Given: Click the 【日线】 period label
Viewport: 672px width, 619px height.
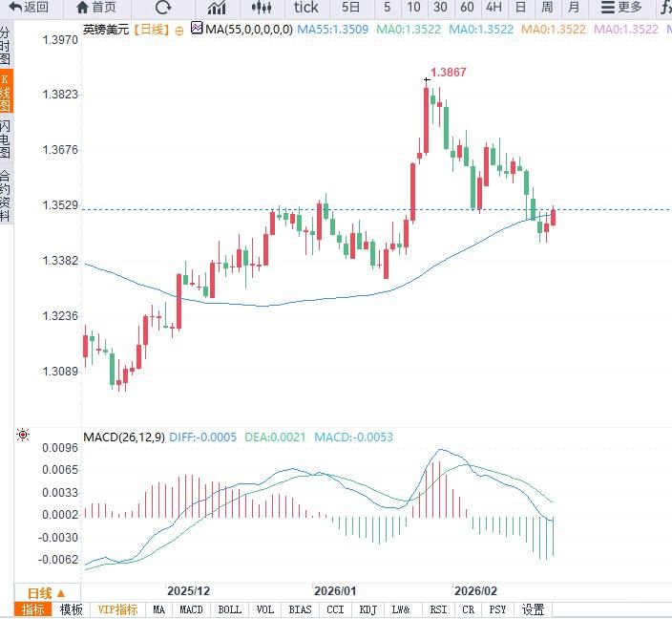Looking at the screenshot, I should (x=152, y=30).
